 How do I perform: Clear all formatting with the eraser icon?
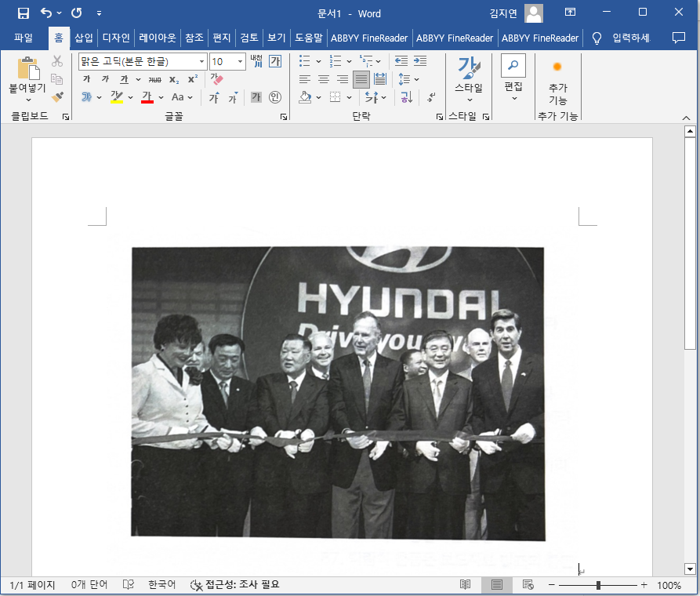point(216,79)
